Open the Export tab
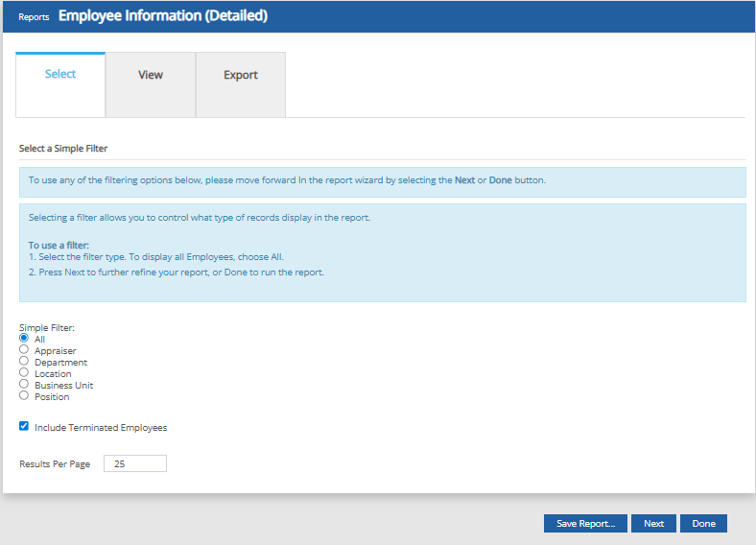The width and height of the screenshot is (756, 545). (241, 75)
